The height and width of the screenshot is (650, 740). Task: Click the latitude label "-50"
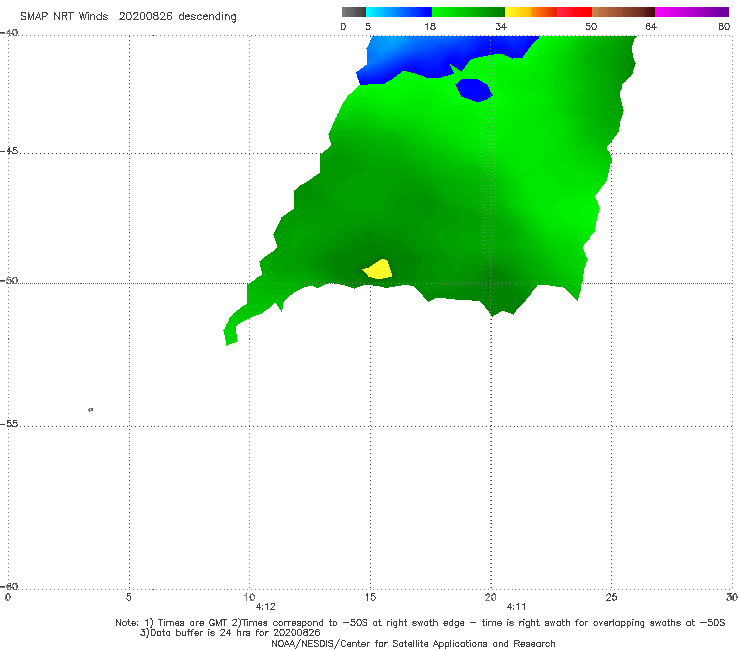coord(9,281)
